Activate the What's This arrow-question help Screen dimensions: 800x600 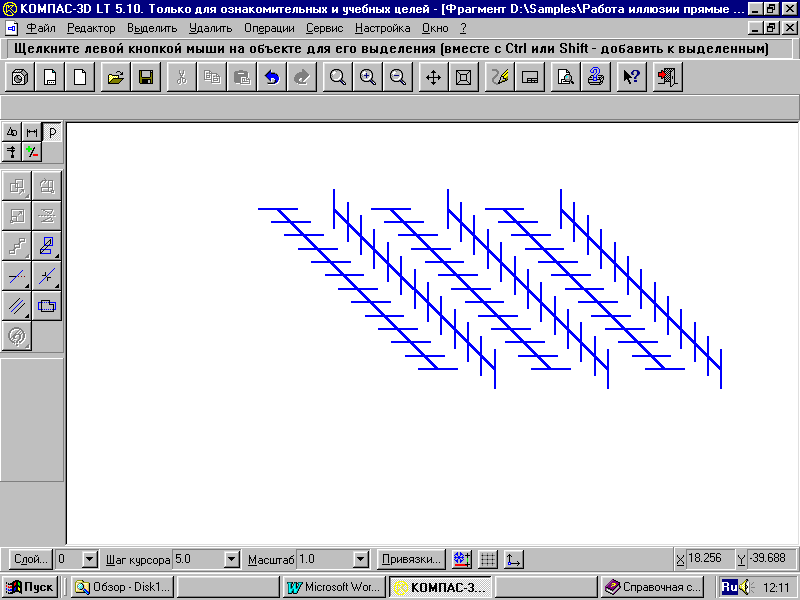[631, 77]
